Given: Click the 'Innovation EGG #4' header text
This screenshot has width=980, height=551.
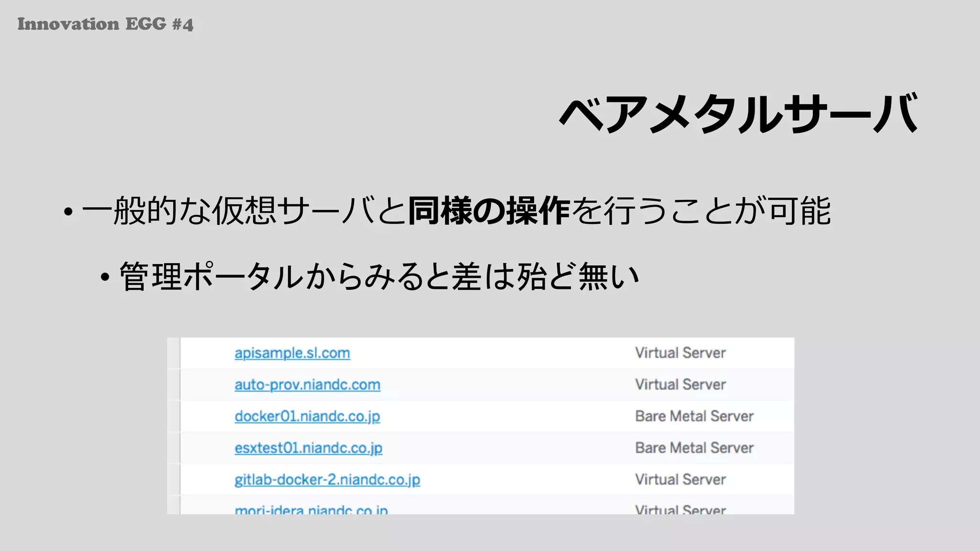Looking at the screenshot, I should (105, 24).
